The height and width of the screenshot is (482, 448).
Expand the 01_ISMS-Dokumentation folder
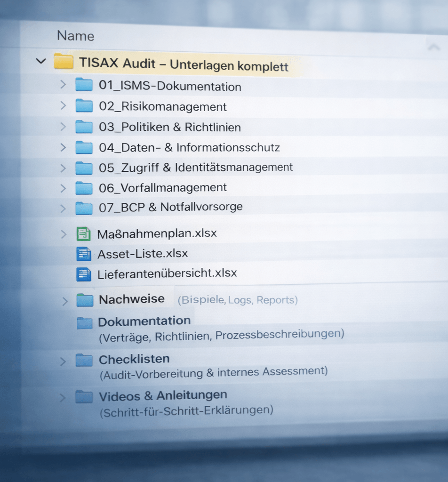(63, 85)
